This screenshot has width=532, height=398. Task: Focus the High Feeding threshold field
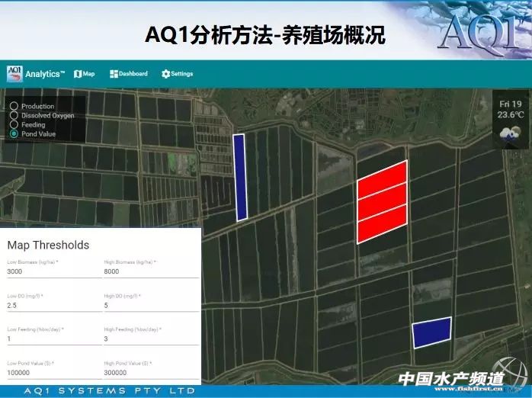tap(150, 339)
